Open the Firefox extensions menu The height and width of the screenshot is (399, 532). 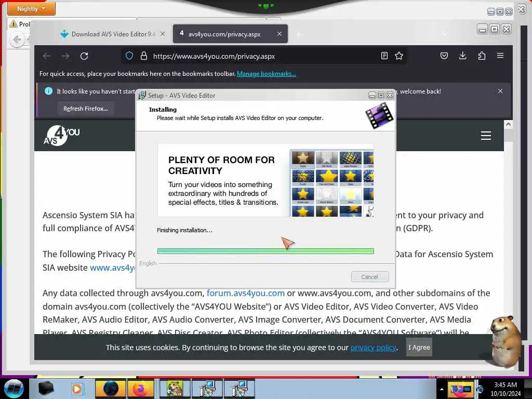pyautogui.click(x=482, y=56)
